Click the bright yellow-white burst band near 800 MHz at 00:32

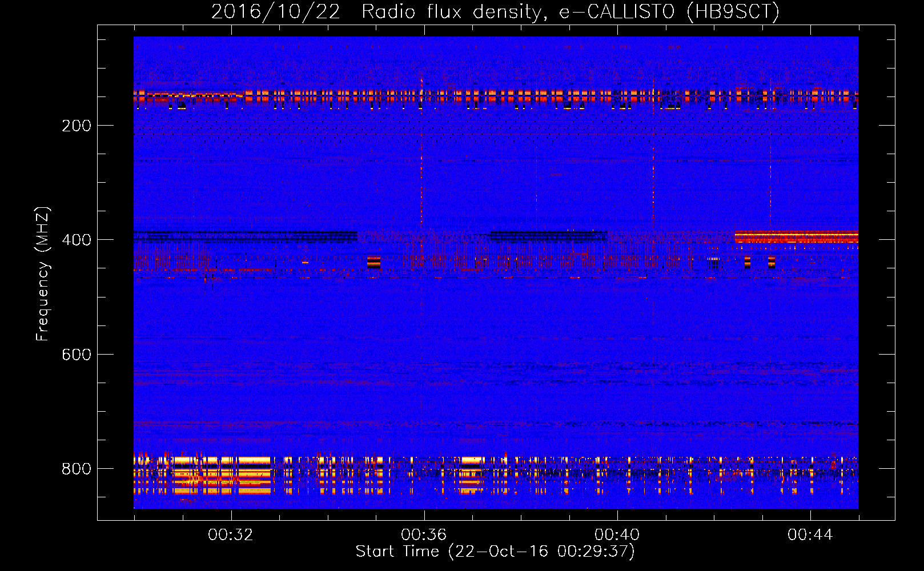coord(223,475)
